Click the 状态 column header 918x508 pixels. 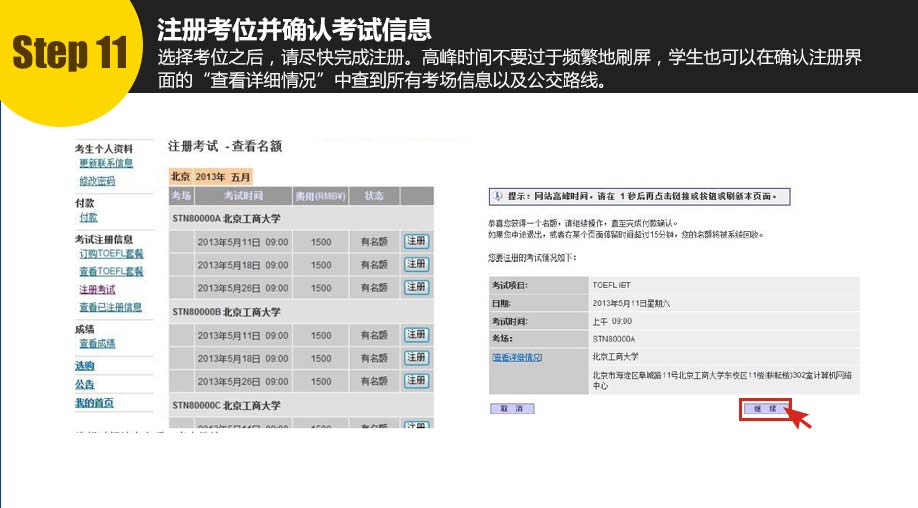tap(374, 195)
